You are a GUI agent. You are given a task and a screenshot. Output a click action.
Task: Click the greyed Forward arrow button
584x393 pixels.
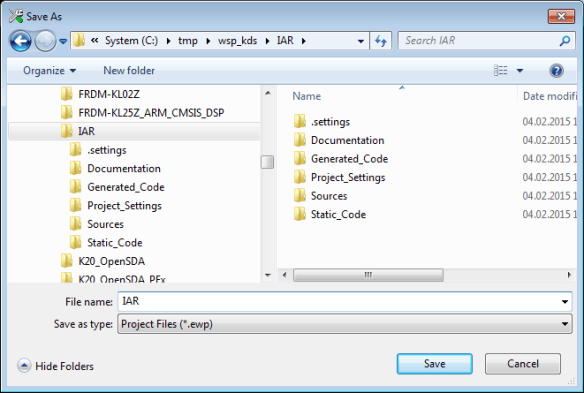45,41
